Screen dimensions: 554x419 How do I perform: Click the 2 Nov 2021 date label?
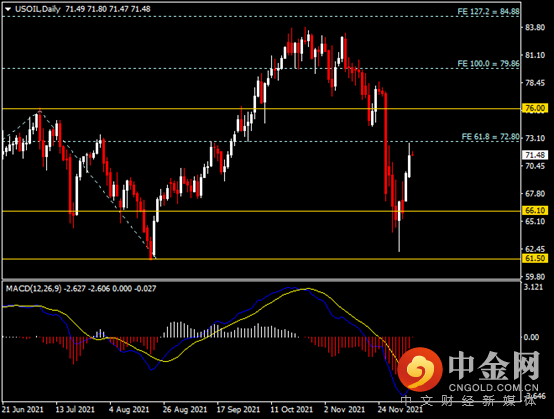344,409
